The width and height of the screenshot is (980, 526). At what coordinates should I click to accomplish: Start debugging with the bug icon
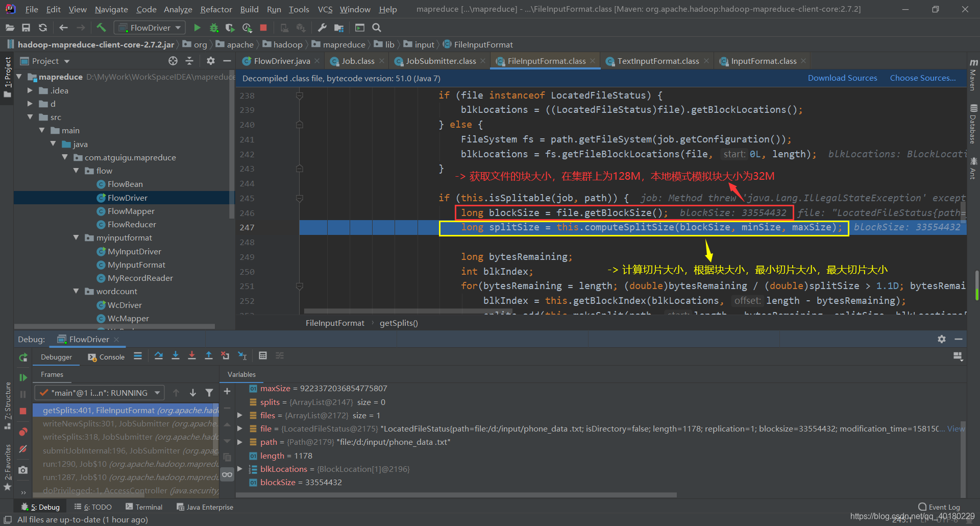(214, 28)
